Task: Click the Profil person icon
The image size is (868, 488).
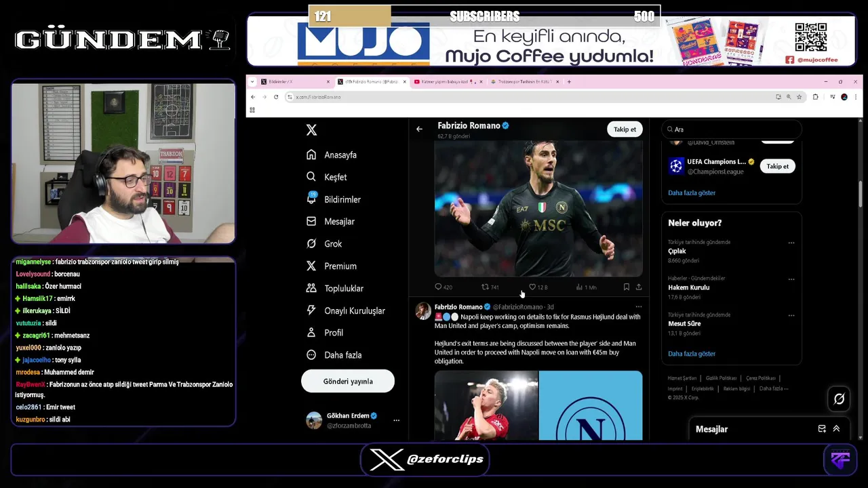Action: 311,333
